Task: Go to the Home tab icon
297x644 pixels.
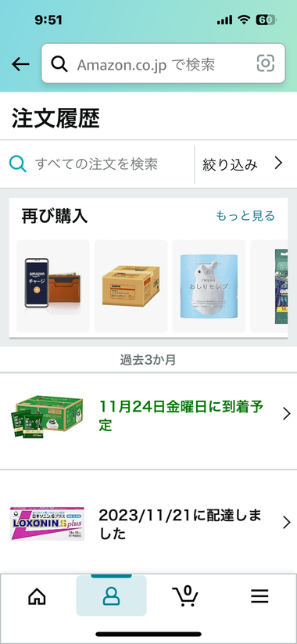Action: (37, 596)
